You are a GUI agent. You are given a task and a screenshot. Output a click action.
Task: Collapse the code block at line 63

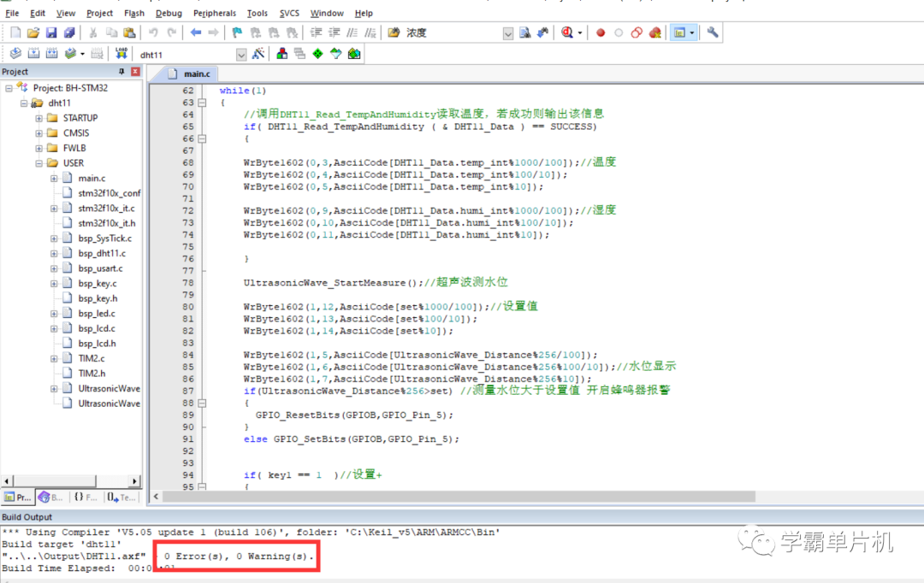click(202, 103)
